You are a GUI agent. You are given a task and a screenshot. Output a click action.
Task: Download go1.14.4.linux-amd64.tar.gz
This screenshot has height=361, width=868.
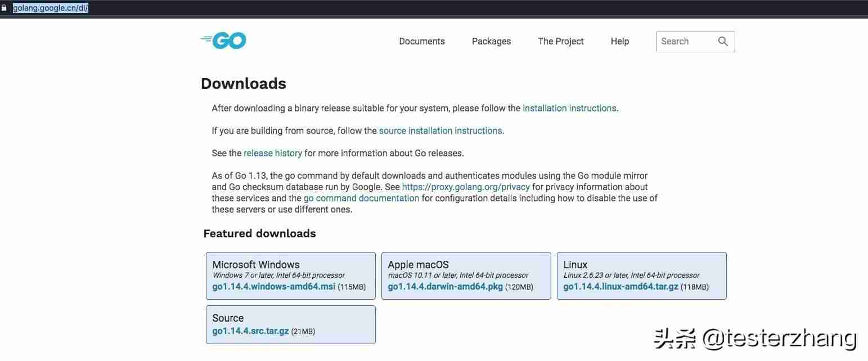click(x=621, y=286)
